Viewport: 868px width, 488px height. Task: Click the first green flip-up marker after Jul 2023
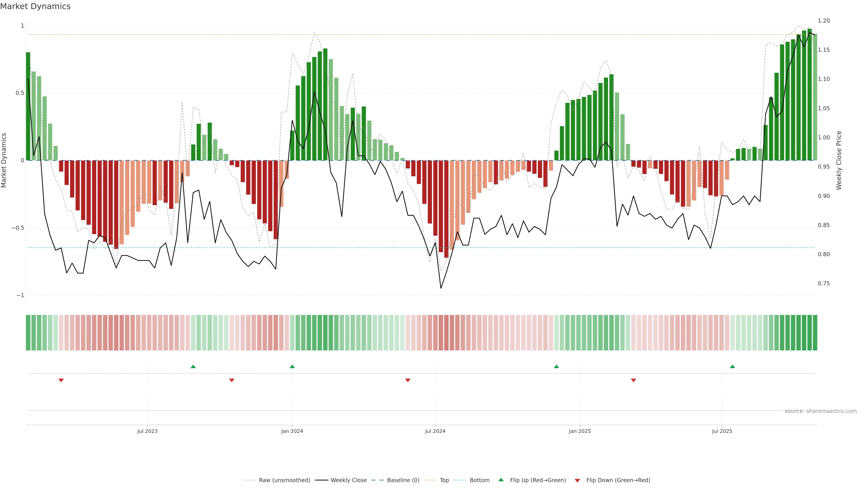coord(193,366)
